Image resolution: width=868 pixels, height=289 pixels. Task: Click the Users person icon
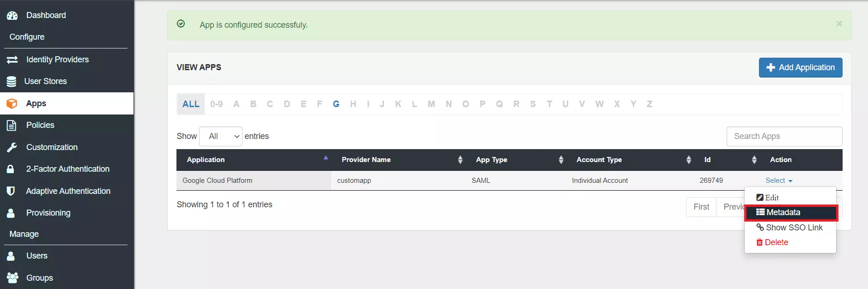point(11,256)
